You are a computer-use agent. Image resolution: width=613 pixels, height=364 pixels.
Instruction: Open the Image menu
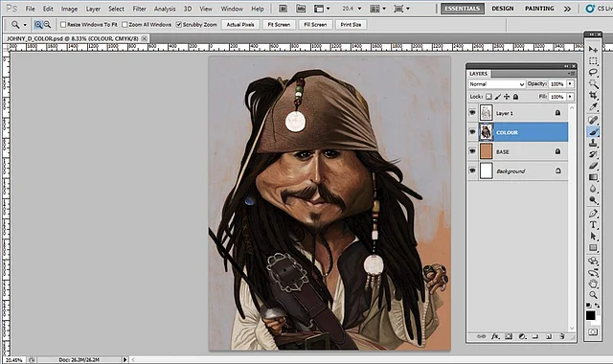[x=69, y=9]
